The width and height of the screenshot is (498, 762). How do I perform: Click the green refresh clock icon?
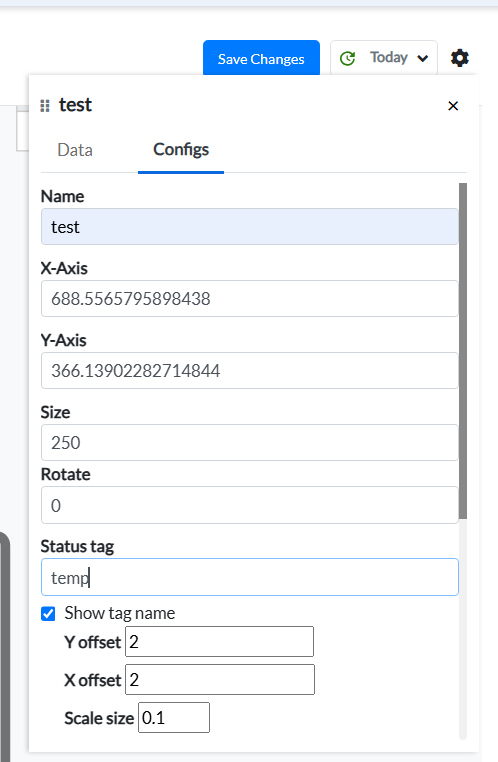tap(347, 58)
